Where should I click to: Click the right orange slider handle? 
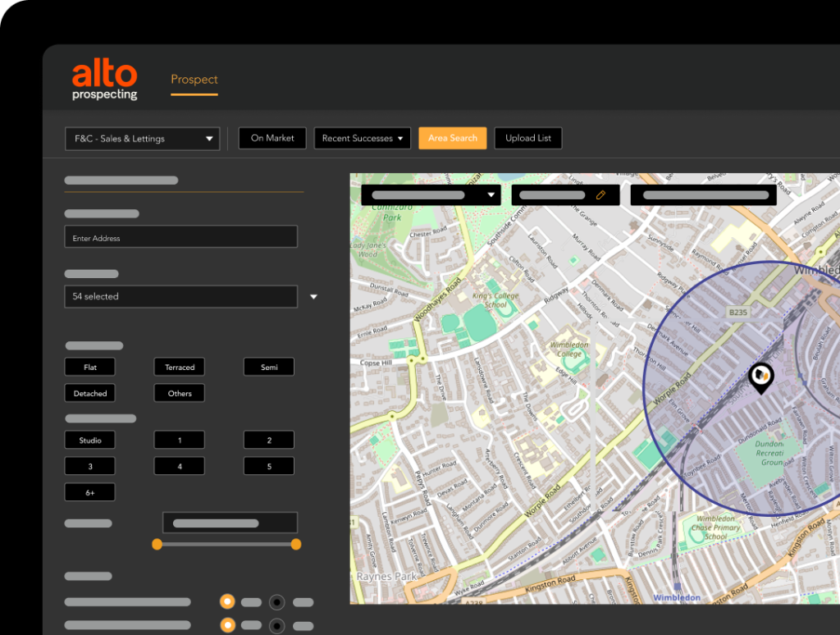point(296,544)
